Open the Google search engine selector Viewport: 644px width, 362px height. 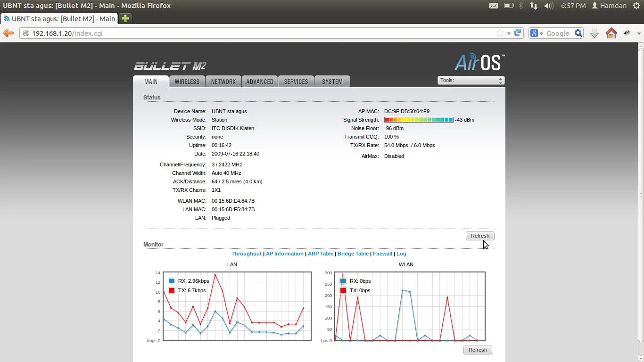[537, 33]
